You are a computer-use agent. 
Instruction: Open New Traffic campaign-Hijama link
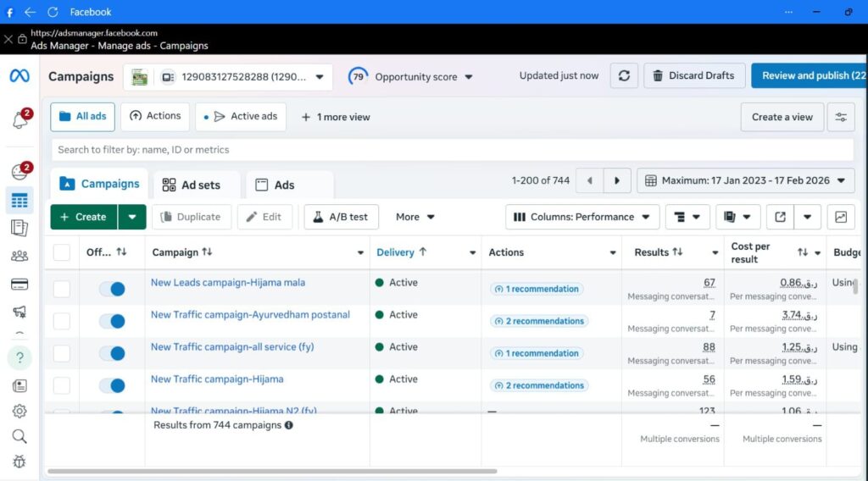pyautogui.click(x=217, y=379)
